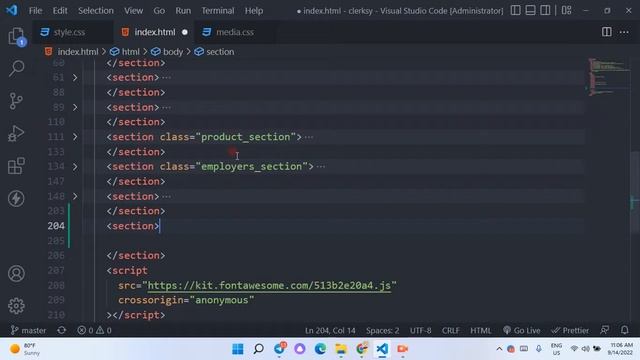Expand folded product_section at line 111
Viewport: 640px width, 360px height.
click(x=75, y=137)
